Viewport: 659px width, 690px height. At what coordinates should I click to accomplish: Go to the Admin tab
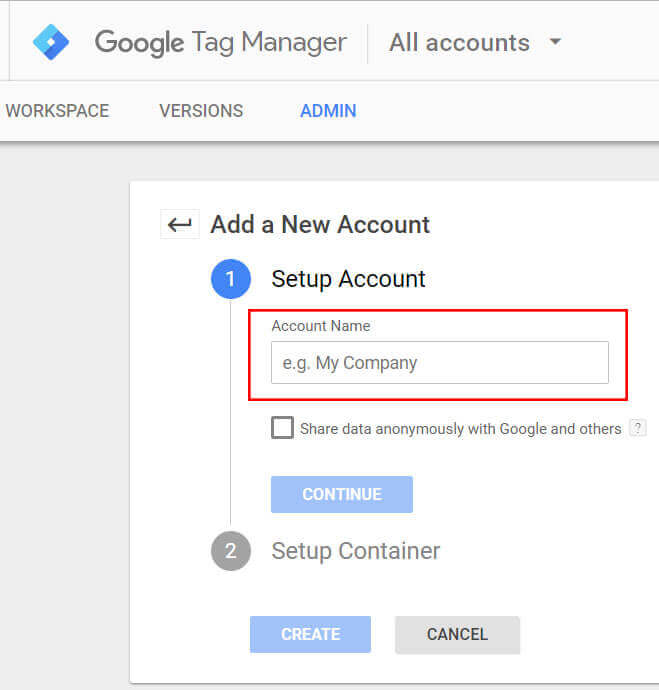tap(328, 111)
